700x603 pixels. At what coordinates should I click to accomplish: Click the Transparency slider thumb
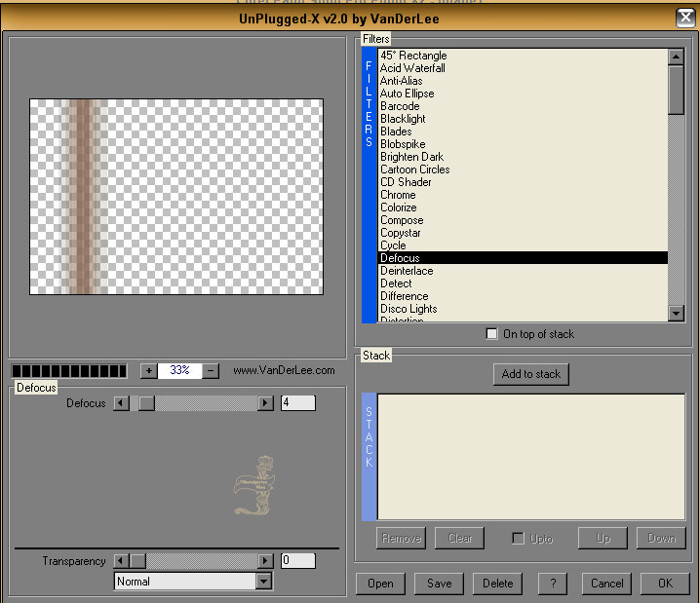tap(137, 561)
